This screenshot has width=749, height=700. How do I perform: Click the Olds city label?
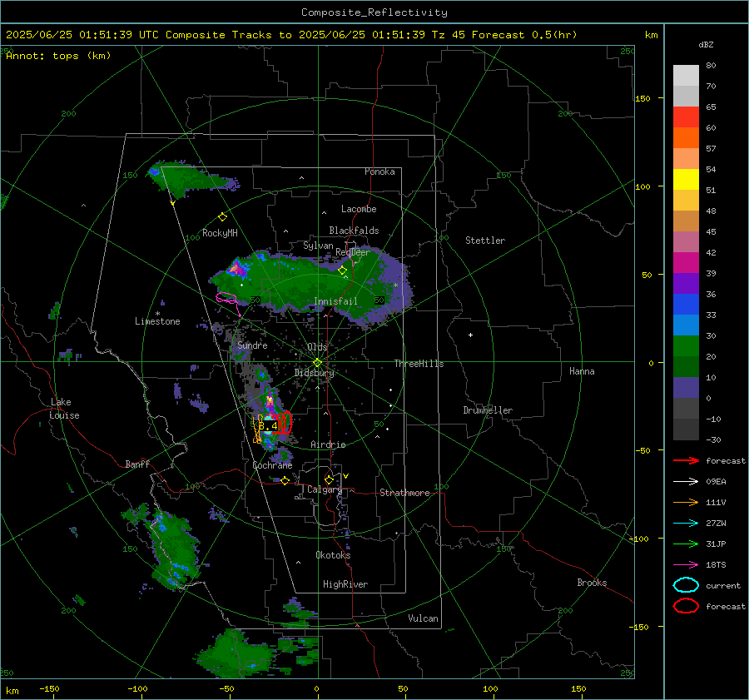[x=317, y=347]
